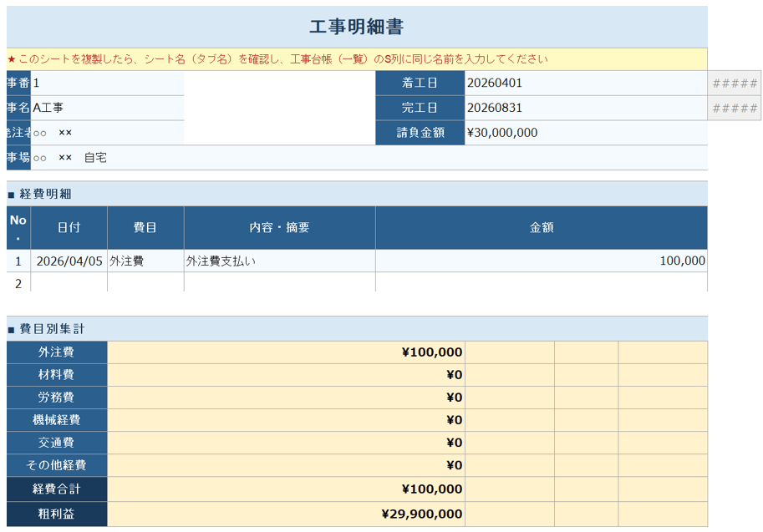Select the 完工日 value cell 20260831
The width and height of the screenshot is (763, 532).
[585, 108]
